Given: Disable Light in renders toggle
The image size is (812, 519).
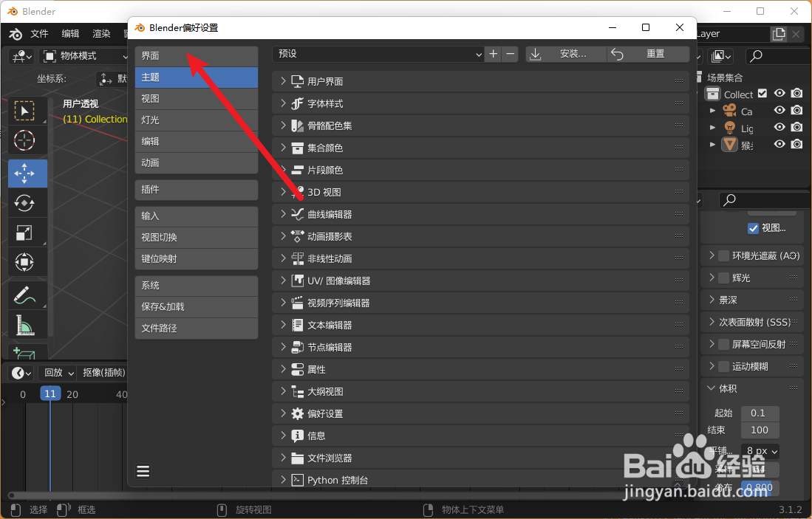Looking at the screenshot, I should click(x=797, y=127).
